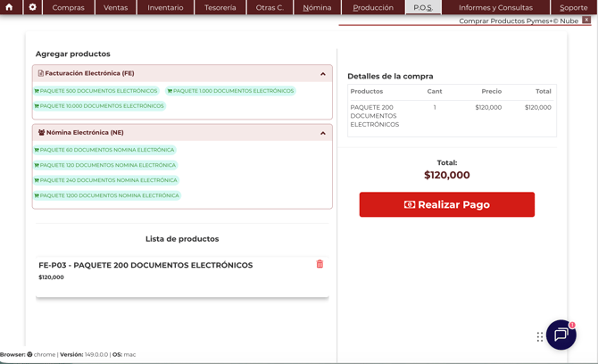Click the Nómina Electrónica (NE) header text
Image resolution: width=598 pixels, height=364 pixels.
[85, 132]
